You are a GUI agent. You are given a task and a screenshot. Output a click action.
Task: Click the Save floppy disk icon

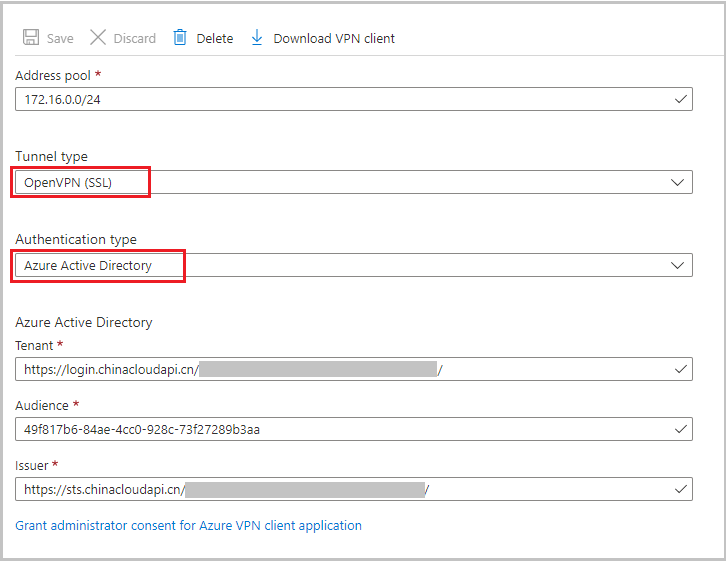31,37
